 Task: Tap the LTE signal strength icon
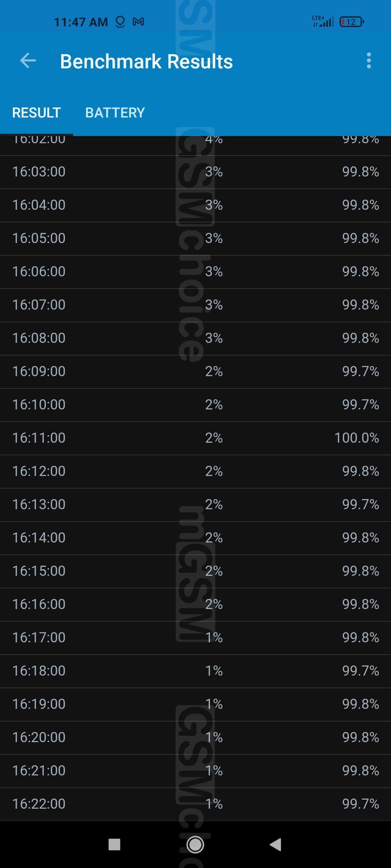[323, 22]
